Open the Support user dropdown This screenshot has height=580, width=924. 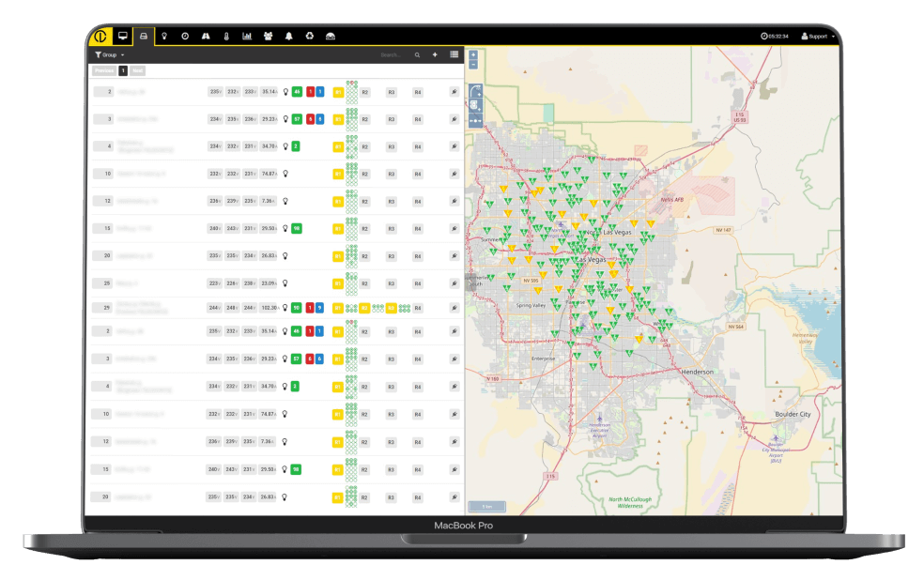pos(818,36)
